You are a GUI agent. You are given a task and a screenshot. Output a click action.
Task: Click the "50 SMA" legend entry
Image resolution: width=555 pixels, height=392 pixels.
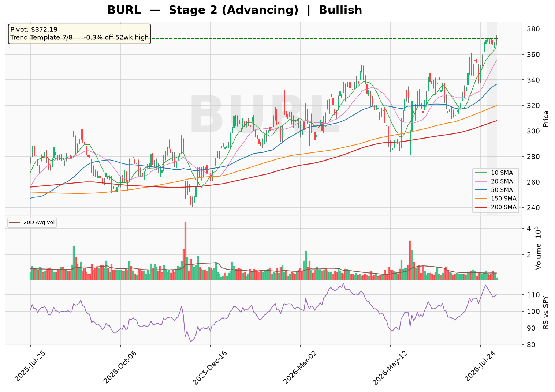[495, 190]
